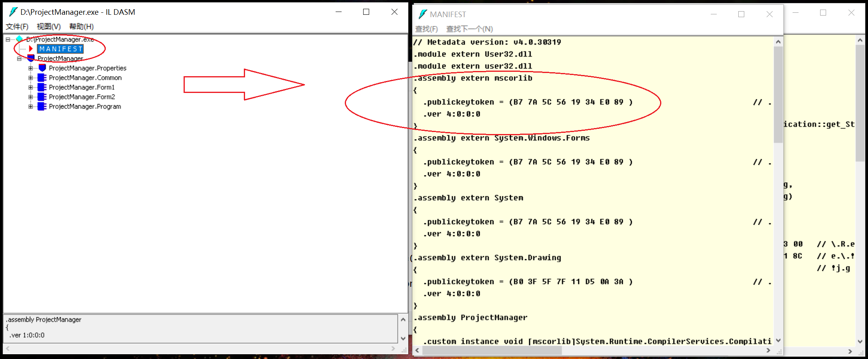Screen dimensions: 868x359
Task: Click ".assembly extern System.Drawing" line
Action: click(487, 258)
